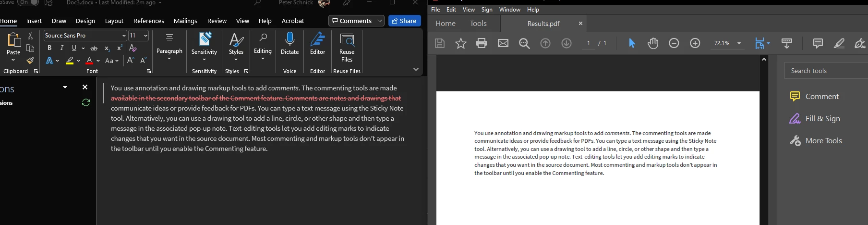Viewport: 868px width, 225px height.
Task: Toggle Bold formatting in Word
Action: [x=49, y=48]
